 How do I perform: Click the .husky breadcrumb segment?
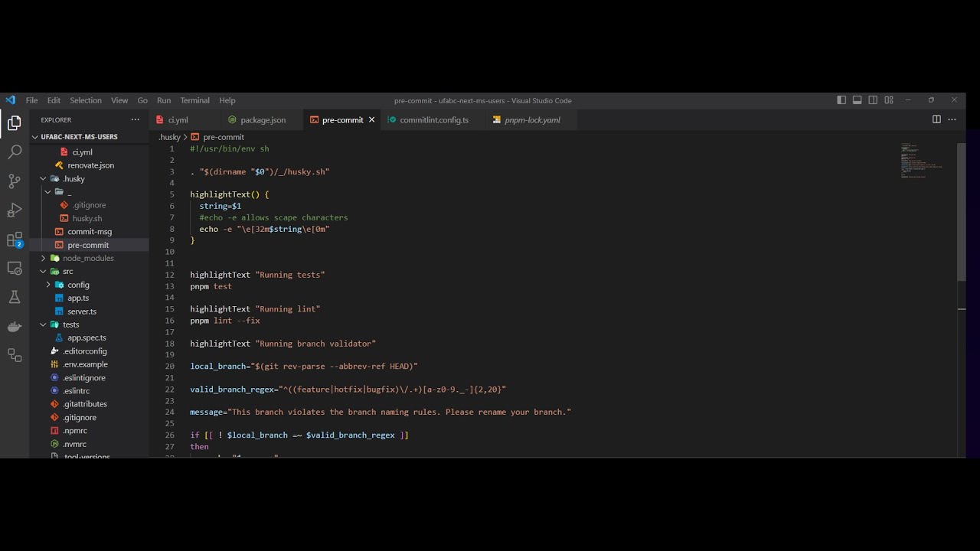click(169, 138)
